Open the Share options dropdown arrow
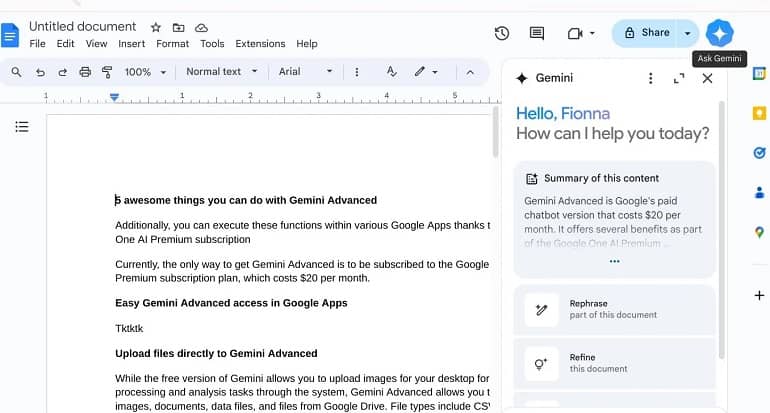This screenshot has height=413, width=770. pyautogui.click(x=688, y=33)
